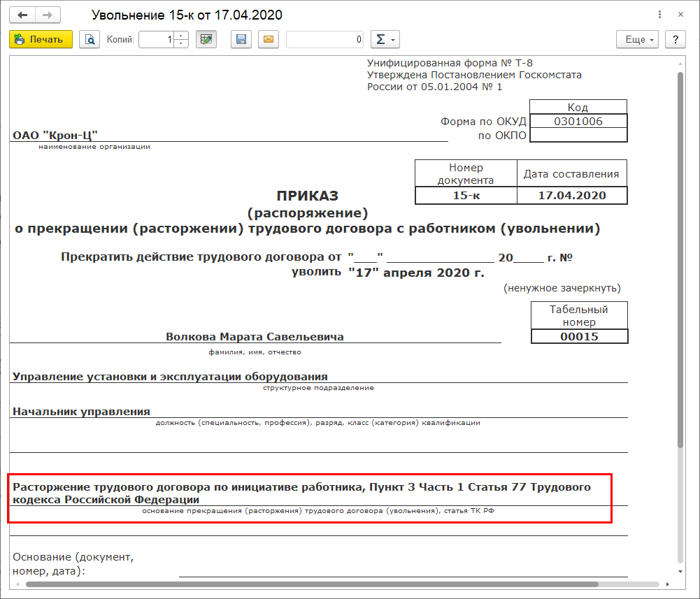
Task: Select the document number cell 15-к
Action: (466, 196)
